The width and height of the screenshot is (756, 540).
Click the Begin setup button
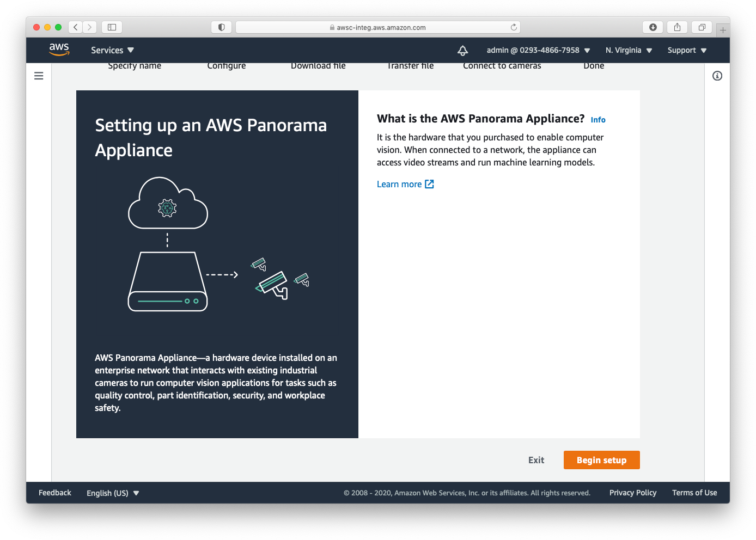(601, 460)
